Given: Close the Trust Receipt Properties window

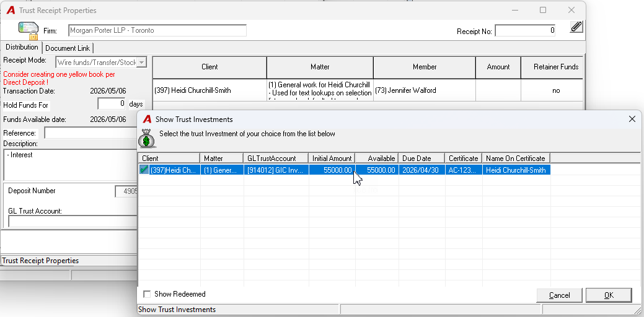Looking at the screenshot, I should pyautogui.click(x=571, y=10).
